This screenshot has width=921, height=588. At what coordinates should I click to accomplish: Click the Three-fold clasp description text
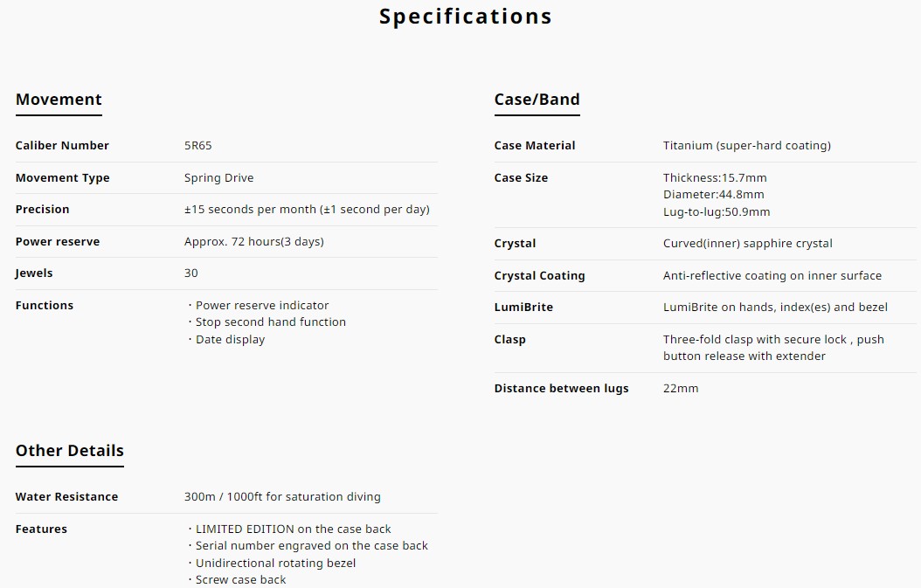773,348
